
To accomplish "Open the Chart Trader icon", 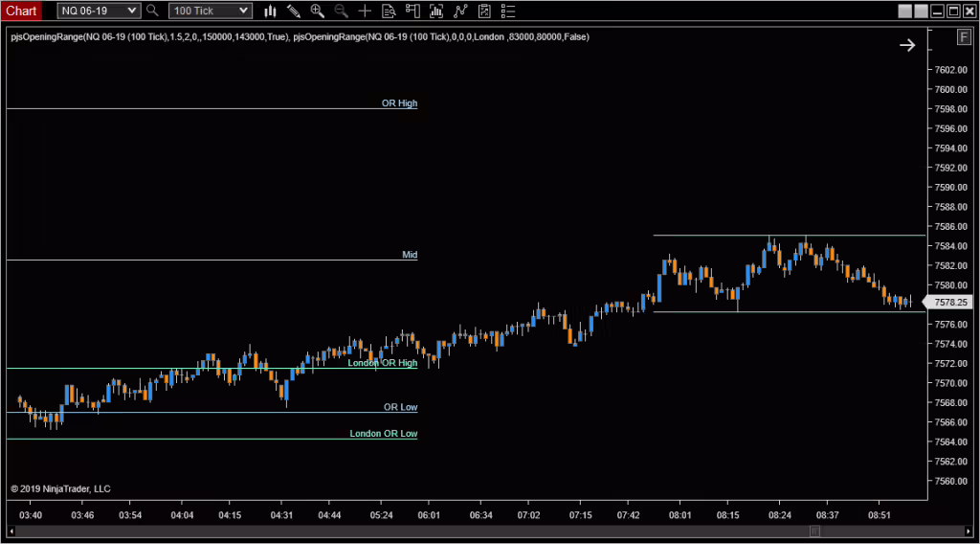I will click(412, 11).
